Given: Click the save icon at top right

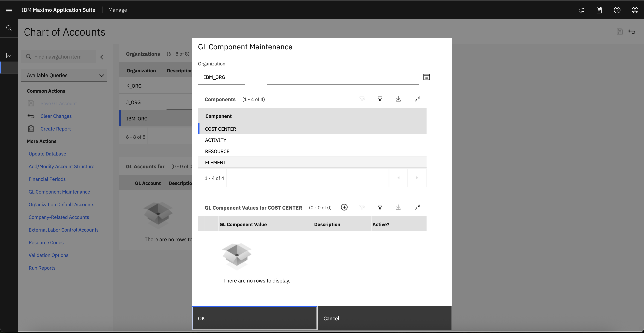Looking at the screenshot, I should tap(620, 32).
